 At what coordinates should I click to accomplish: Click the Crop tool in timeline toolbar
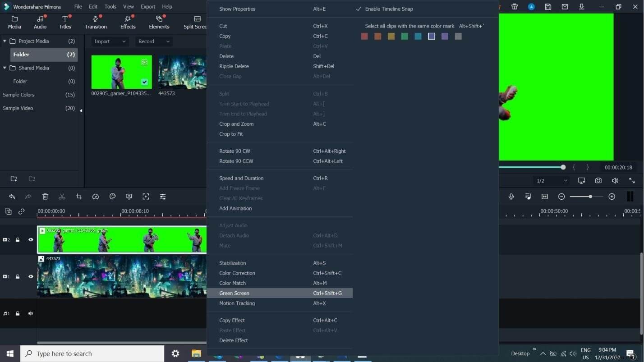78,197
